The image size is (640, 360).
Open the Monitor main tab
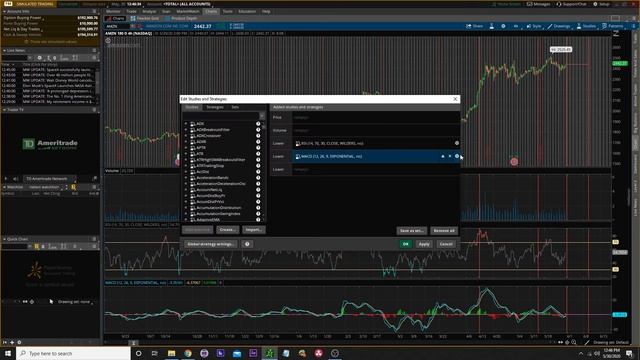[113, 11]
